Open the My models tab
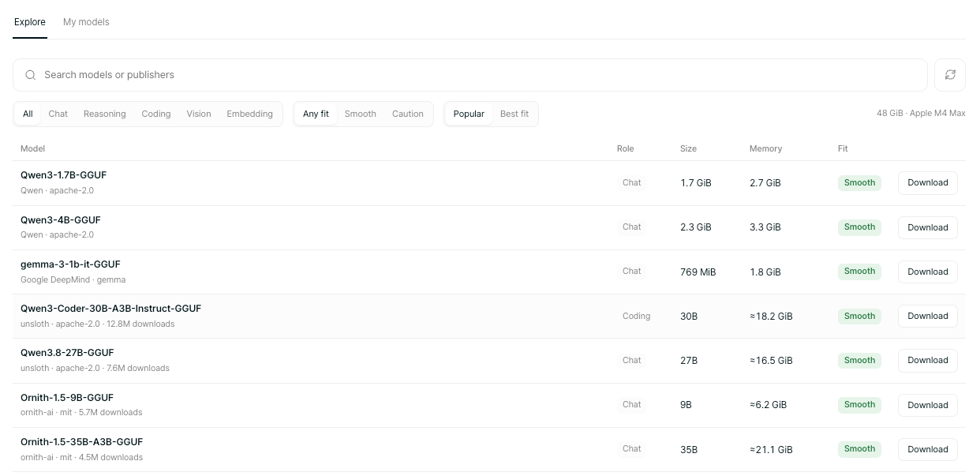This screenshot has width=980, height=476. coord(86,22)
